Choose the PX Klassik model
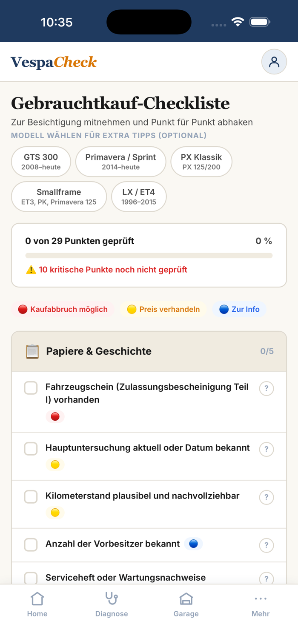The image size is (298, 644). [x=201, y=162]
